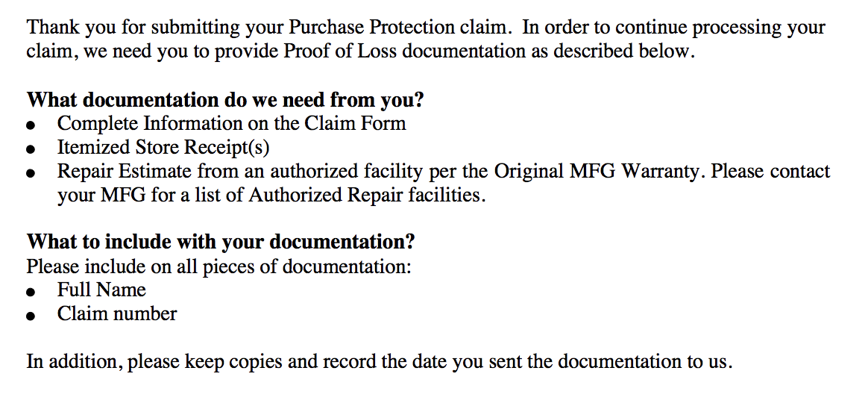Click the words 'Purchase Protection claim'
Image resolution: width=868 pixels, height=406 pixels.
pos(397,27)
